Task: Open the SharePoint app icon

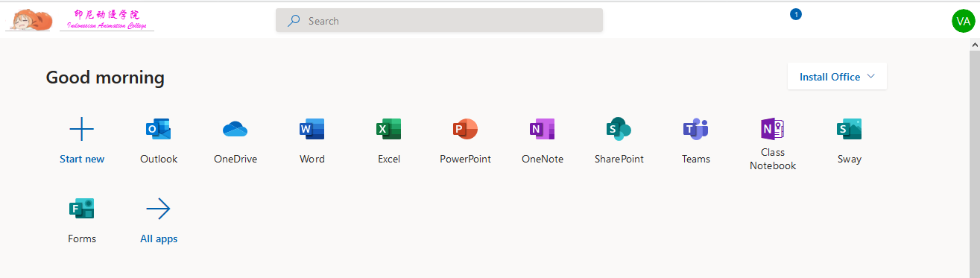Action: coord(619,130)
